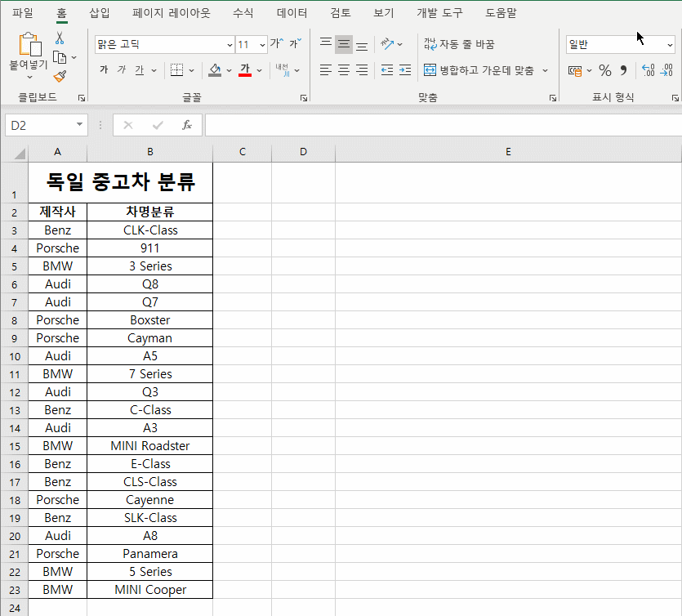The height and width of the screenshot is (616, 682).
Task: Switch to the 검토 tab
Action: (x=341, y=13)
